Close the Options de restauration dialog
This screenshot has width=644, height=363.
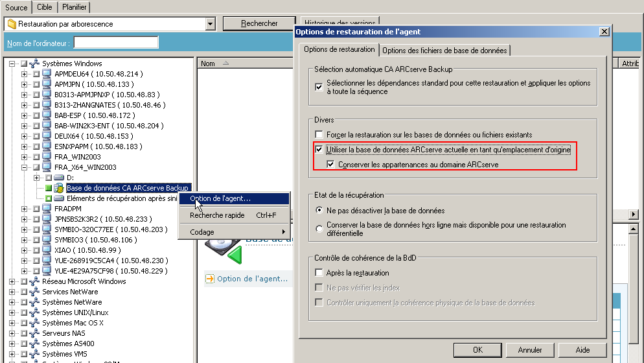point(604,32)
